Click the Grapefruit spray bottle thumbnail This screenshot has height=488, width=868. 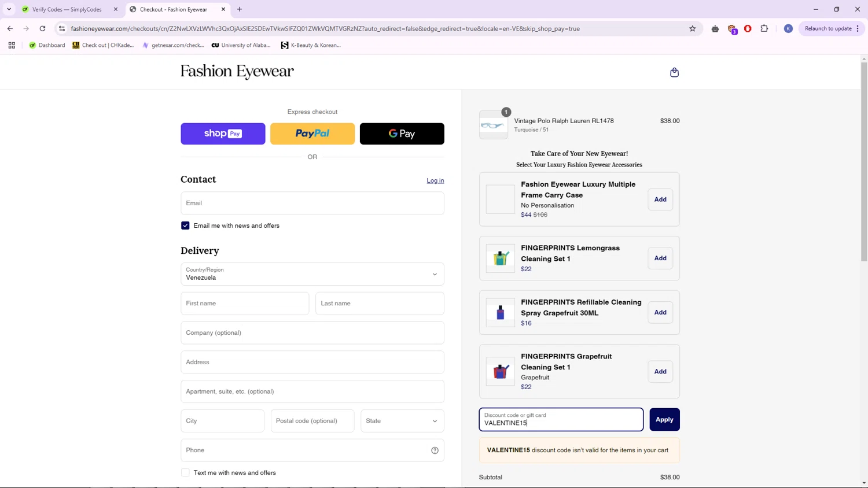501,313
